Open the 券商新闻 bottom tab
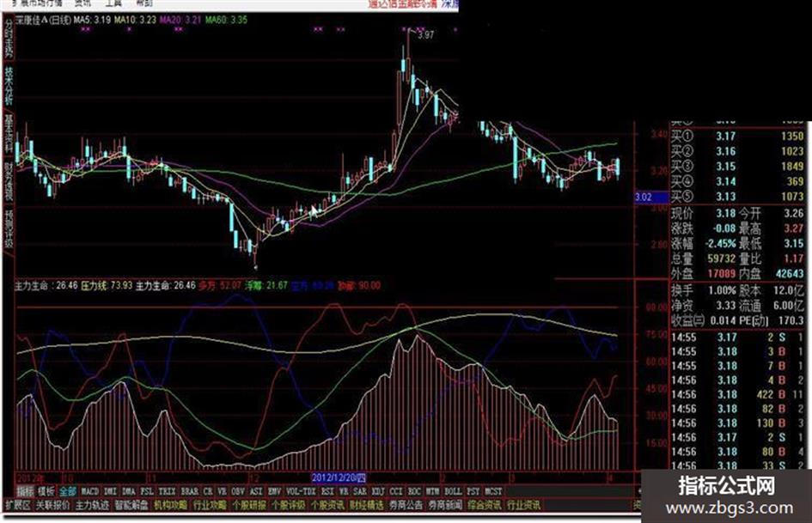Screen dimensions: 812x523 [445, 505]
